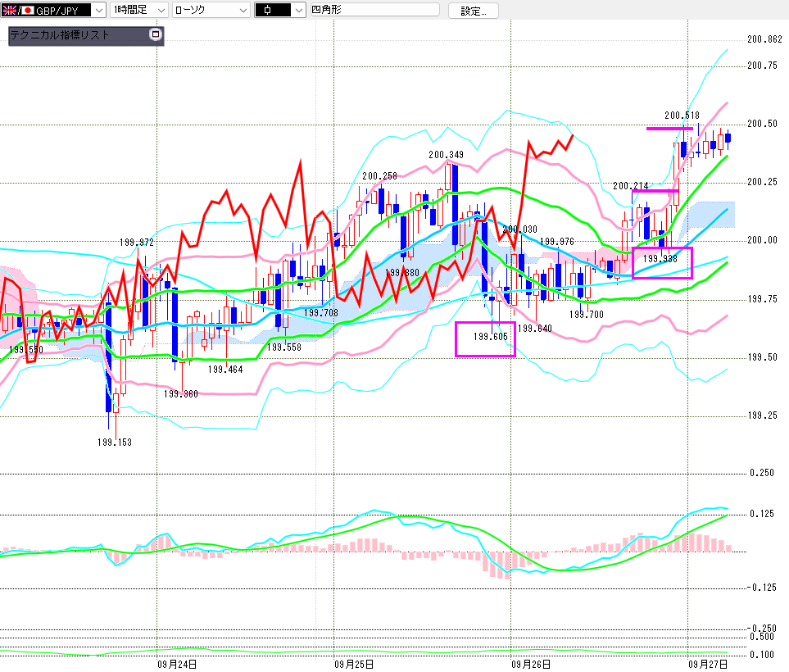Open the GBP/JPY currency pair dropdown arrow
Image resolution: width=789 pixels, height=672 pixels.
point(98,11)
